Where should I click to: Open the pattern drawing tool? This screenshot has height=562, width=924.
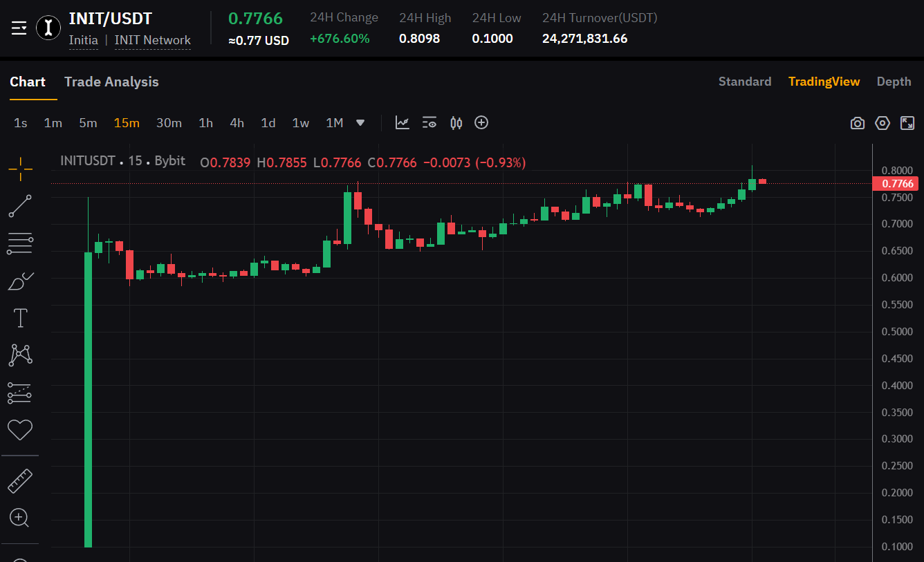[x=20, y=355]
